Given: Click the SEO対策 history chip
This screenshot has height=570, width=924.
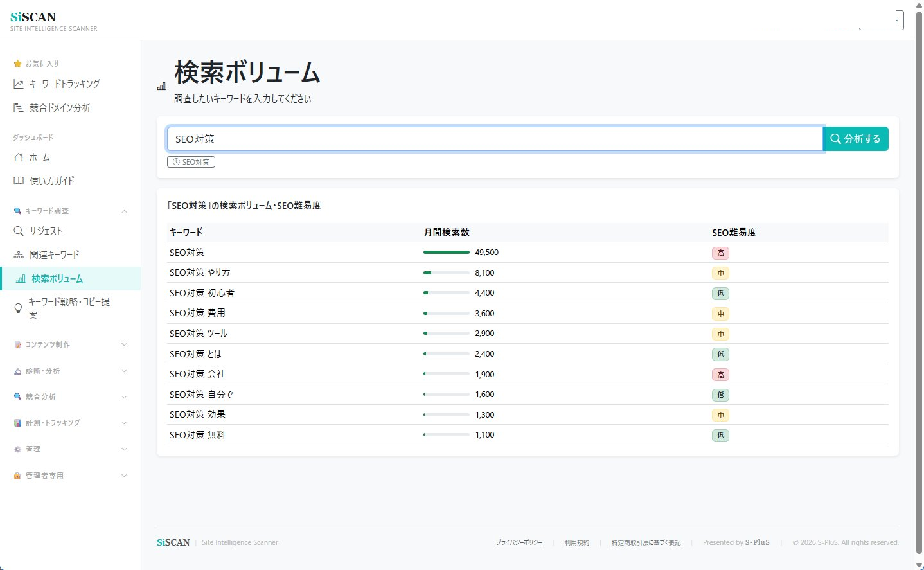Looking at the screenshot, I should click(x=191, y=162).
